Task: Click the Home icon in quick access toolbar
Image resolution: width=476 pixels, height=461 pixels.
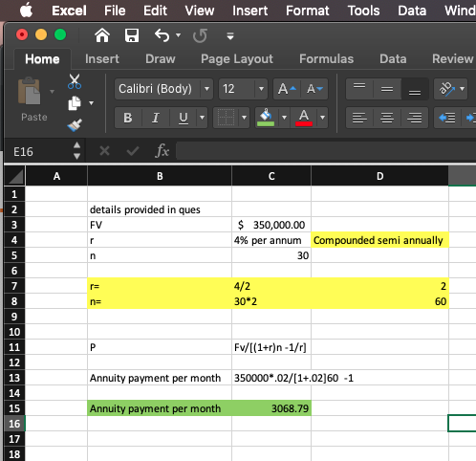Action: 102,35
